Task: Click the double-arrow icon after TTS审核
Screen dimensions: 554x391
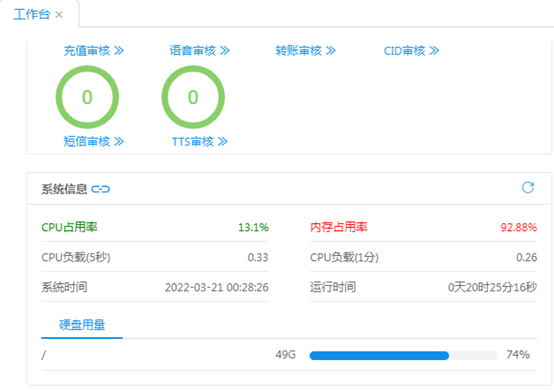Action: tap(223, 142)
